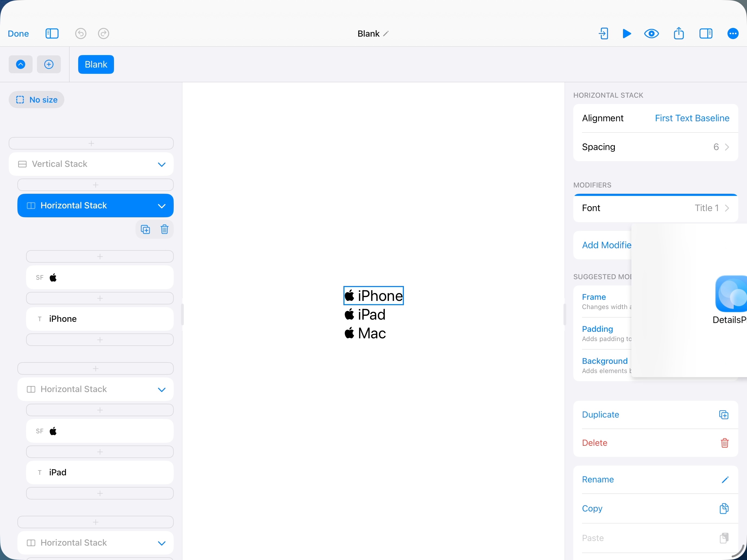Select the Blank view tab

pos(96,65)
